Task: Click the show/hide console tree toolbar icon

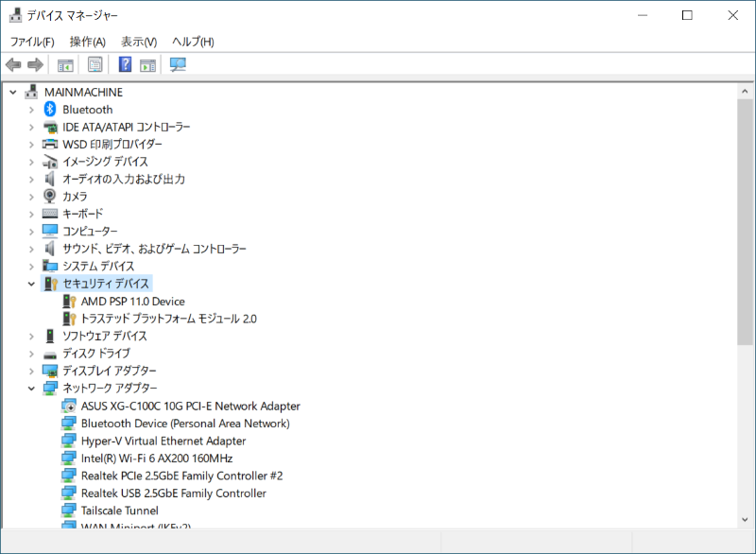Action: click(x=65, y=65)
